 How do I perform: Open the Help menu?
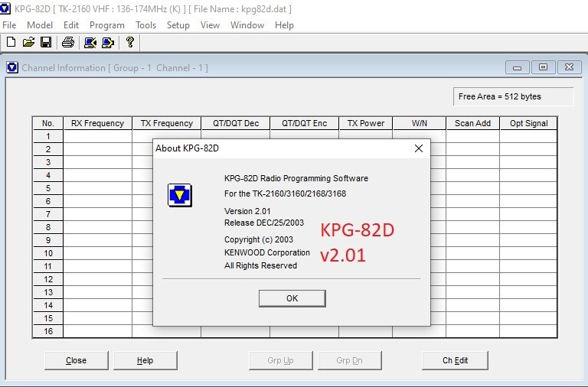284,25
